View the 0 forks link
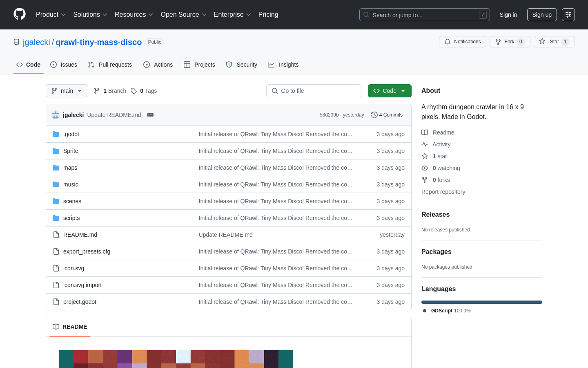Screen dimensions: 588x368 (436, 180)
